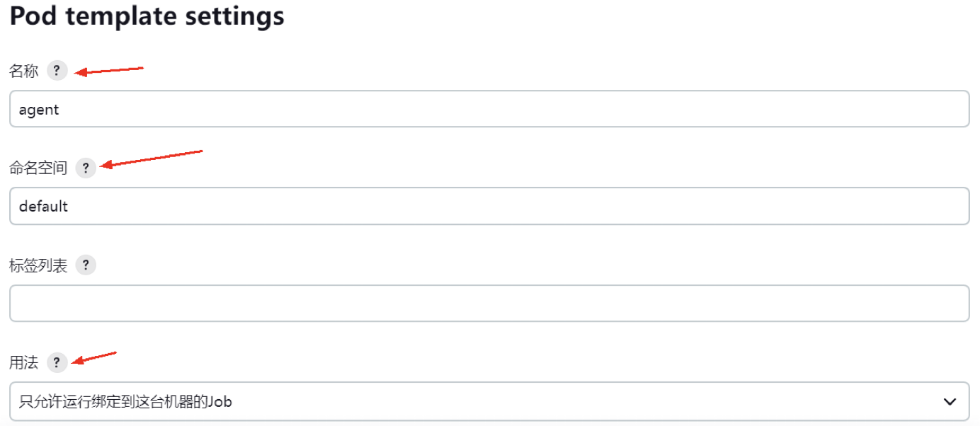The image size is (980, 426).
Task: Click the help icon next to 名称
Action: coord(57,71)
